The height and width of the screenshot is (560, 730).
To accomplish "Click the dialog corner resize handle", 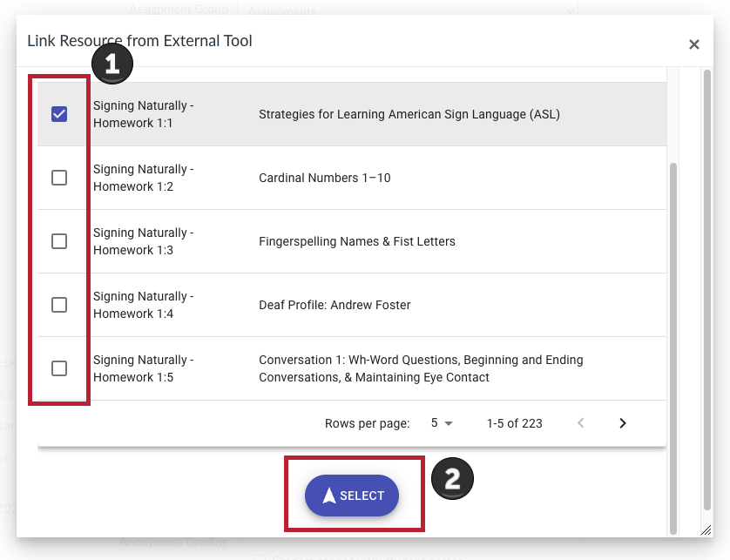I will pos(706,530).
